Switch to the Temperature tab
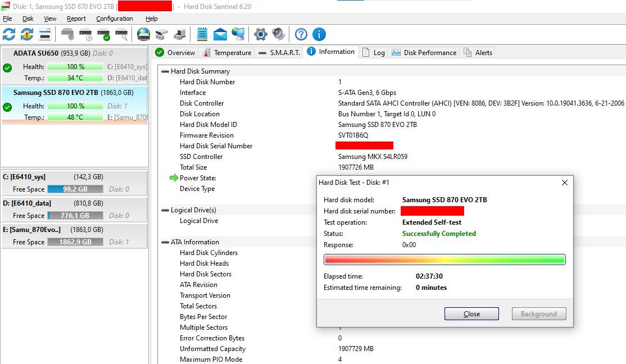The image size is (626, 364). click(228, 52)
